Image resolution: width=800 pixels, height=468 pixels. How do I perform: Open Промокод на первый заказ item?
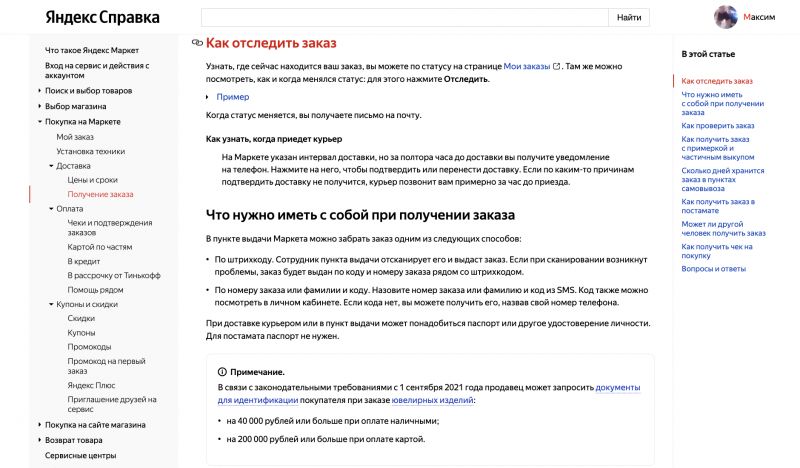(x=106, y=366)
